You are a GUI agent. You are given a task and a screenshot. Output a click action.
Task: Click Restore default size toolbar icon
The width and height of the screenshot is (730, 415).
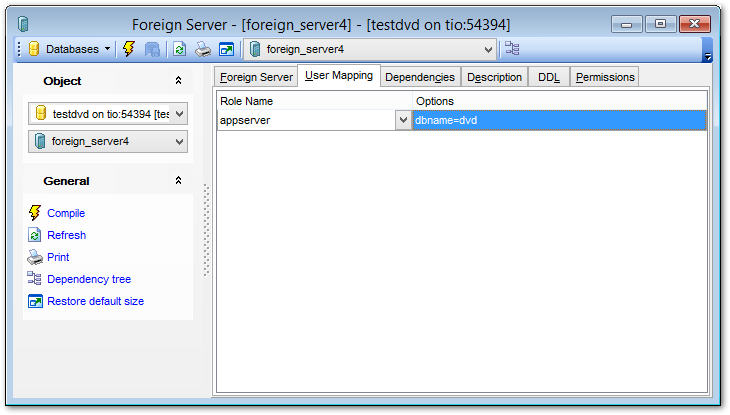(x=226, y=48)
